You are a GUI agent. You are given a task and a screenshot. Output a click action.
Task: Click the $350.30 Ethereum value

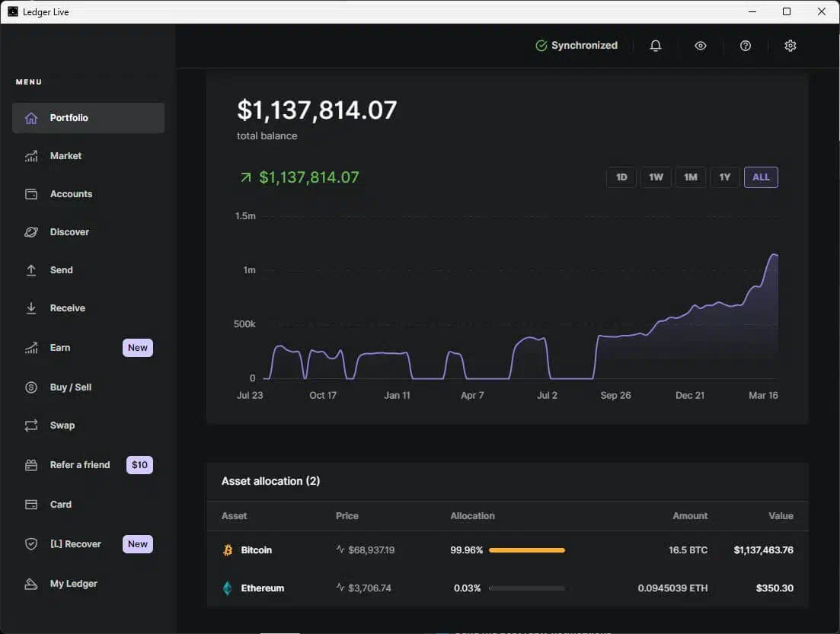click(774, 588)
